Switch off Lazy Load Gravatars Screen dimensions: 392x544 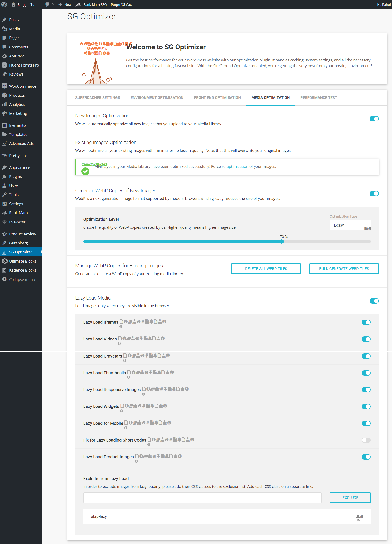366,356
